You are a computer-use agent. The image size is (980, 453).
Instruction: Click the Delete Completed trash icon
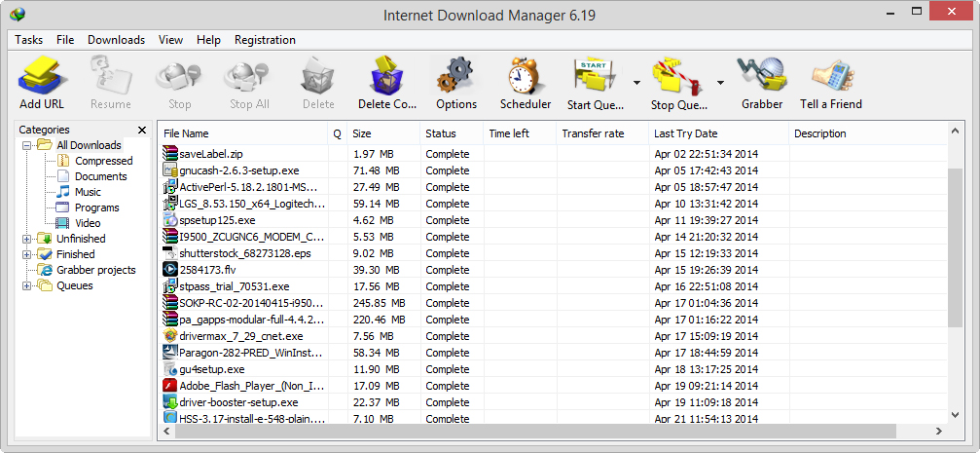click(x=387, y=77)
